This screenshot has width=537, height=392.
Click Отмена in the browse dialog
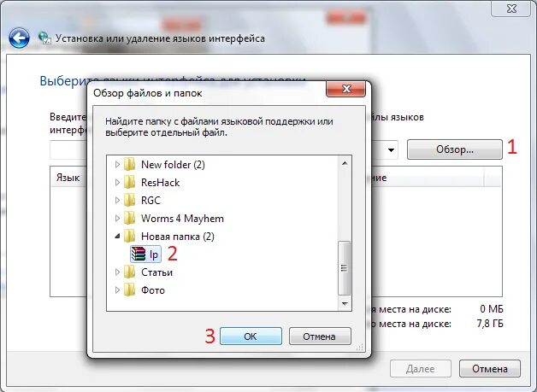point(320,336)
